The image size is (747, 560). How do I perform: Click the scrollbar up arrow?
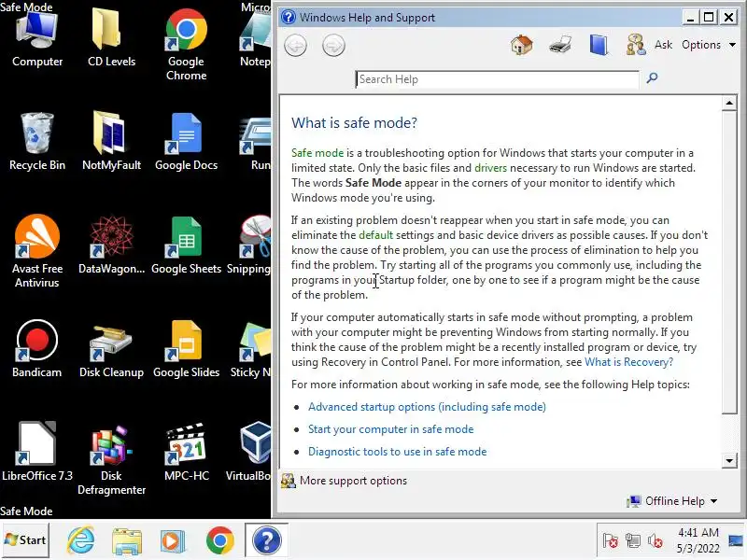pyautogui.click(x=729, y=103)
